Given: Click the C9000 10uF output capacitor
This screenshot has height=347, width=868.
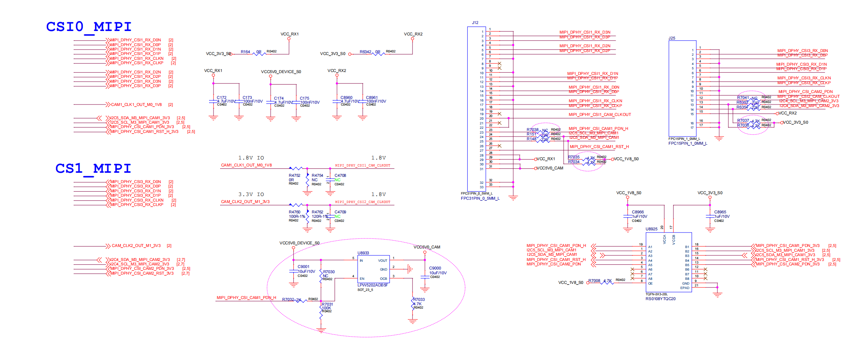Looking at the screenshot, I should point(425,277).
